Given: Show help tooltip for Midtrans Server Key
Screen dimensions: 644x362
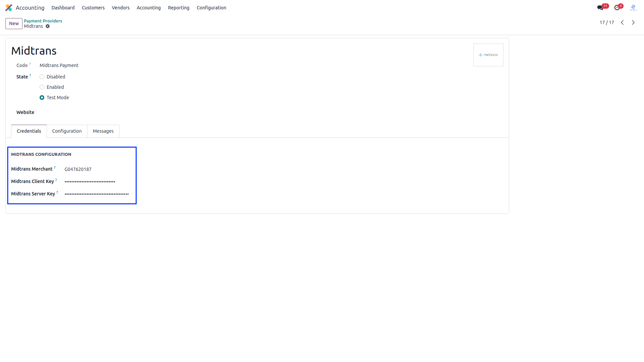Looking at the screenshot, I should click(57, 192).
